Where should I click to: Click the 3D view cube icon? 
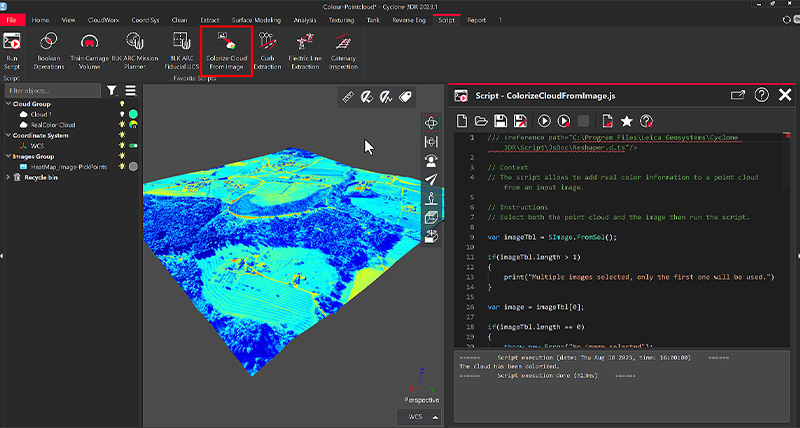pyautogui.click(x=431, y=217)
